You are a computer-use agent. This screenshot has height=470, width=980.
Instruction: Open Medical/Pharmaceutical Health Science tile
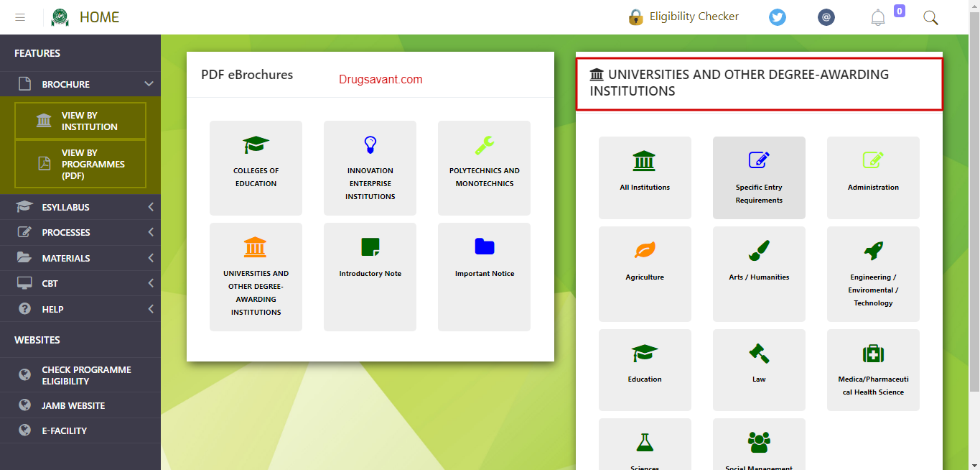873,369
